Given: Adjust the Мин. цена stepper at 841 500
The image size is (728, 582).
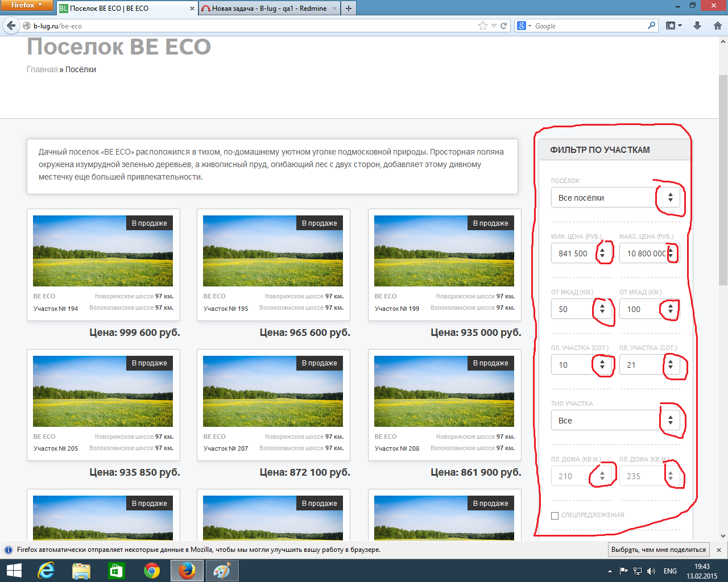Looking at the screenshot, I should pos(602,253).
